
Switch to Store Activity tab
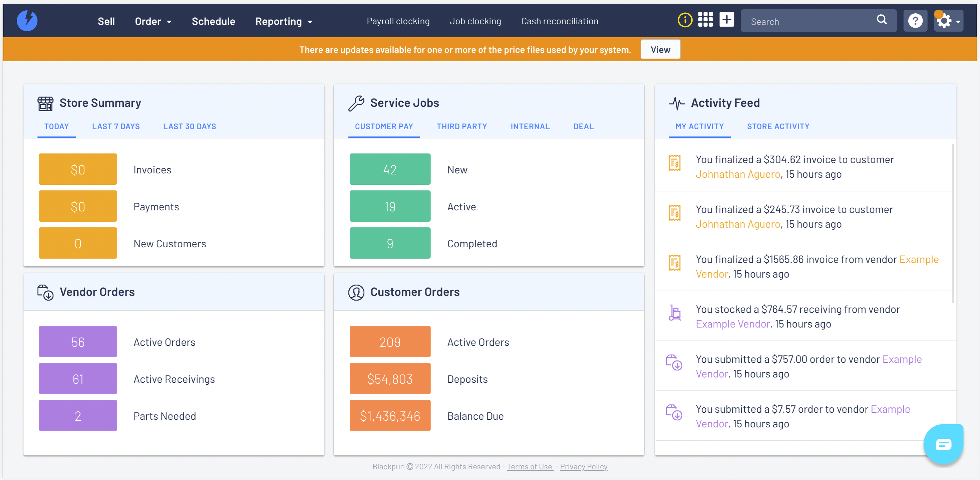(x=778, y=127)
